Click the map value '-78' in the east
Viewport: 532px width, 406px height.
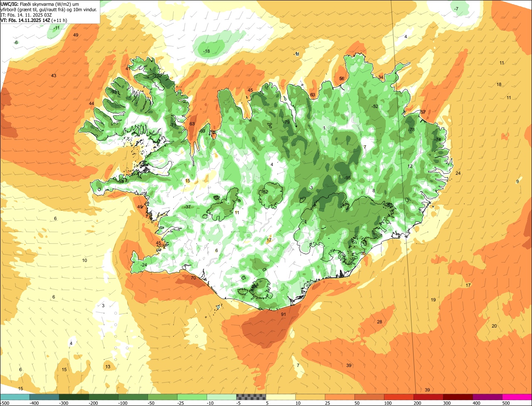(x=411, y=130)
